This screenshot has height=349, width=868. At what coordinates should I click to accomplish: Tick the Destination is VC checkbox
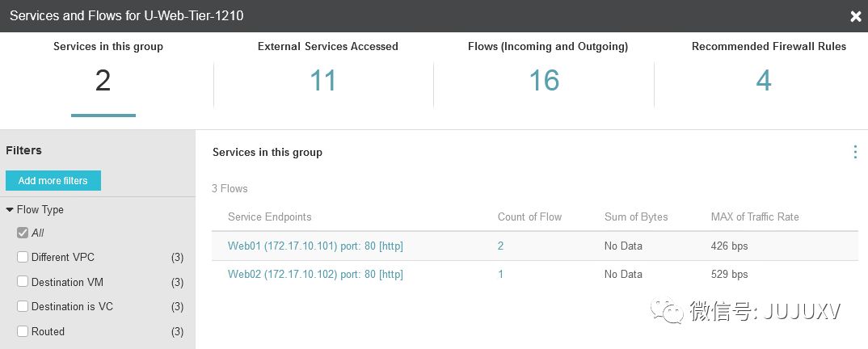[23, 306]
